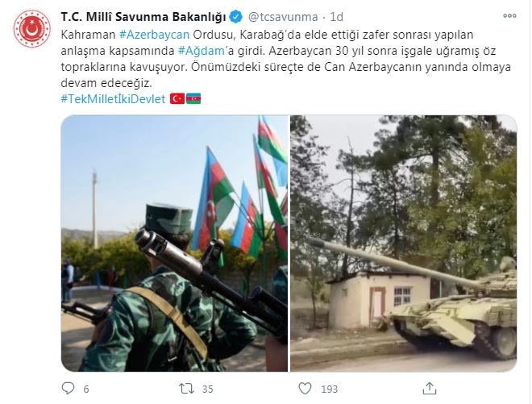
Task: Open the three-dot more options menu
Action: click(x=509, y=15)
